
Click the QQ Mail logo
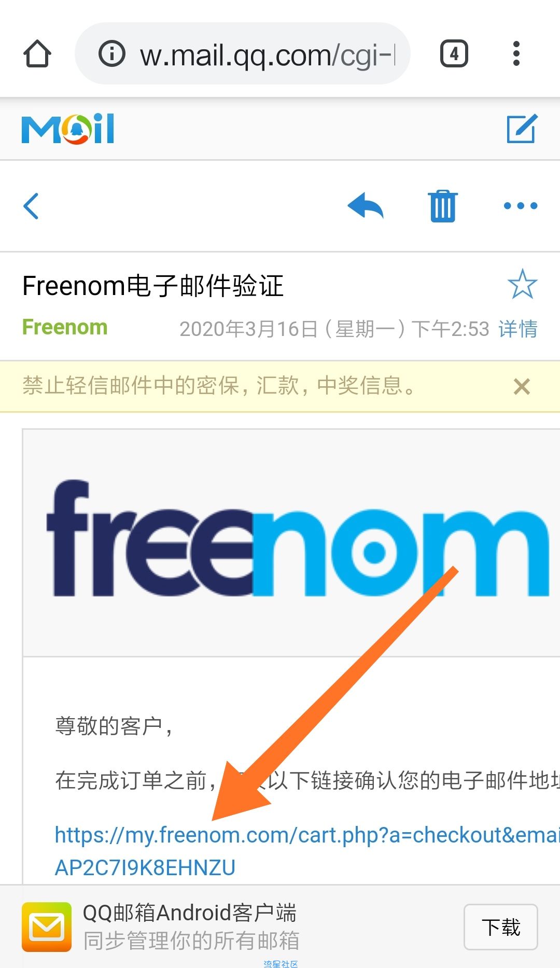pos(67,129)
